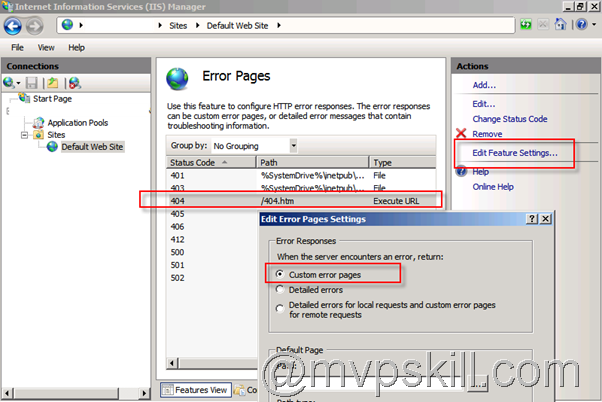Click the Remove action link
The height and width of the screenshot is (402, 602).
(487, 134)
